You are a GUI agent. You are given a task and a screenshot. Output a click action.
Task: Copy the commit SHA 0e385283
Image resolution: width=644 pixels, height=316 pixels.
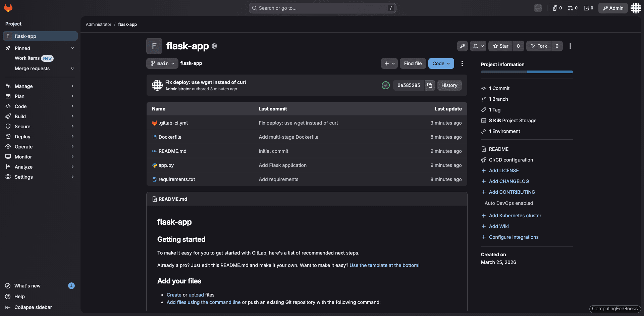[430, 85]
